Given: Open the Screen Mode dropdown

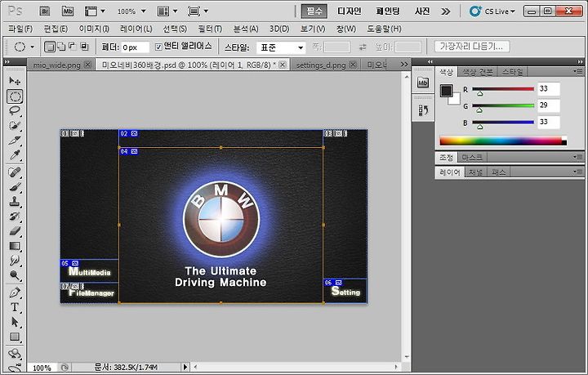Looking at the screenshot, I should point(198,11).
